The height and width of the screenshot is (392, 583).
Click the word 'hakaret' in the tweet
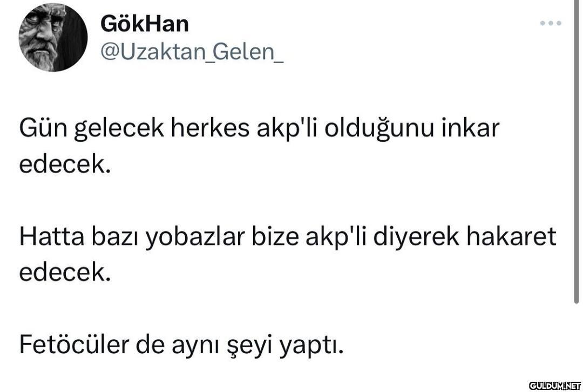coord(511,237)
